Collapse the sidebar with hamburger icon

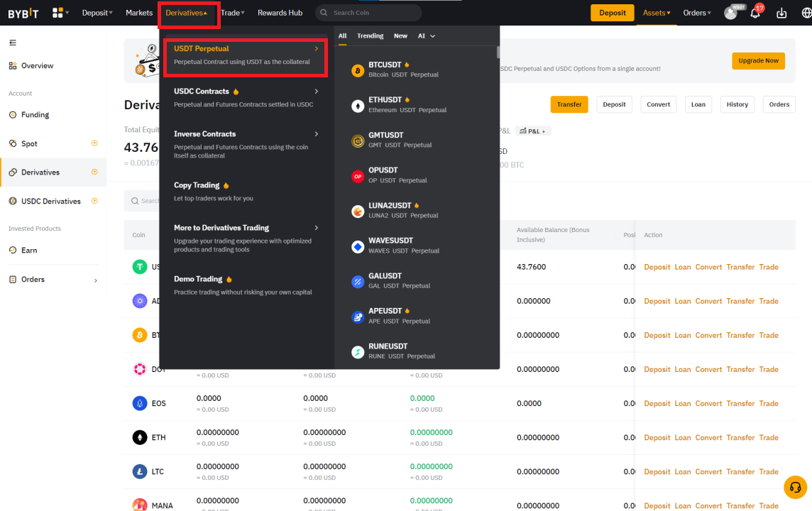click(x=13, y=43)
